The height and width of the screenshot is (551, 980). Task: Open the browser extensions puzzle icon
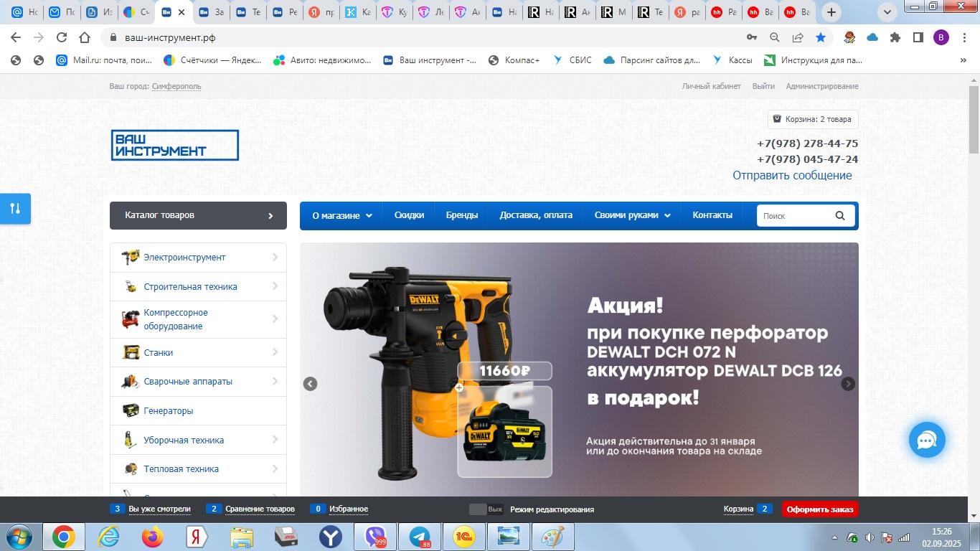(895, 37)
